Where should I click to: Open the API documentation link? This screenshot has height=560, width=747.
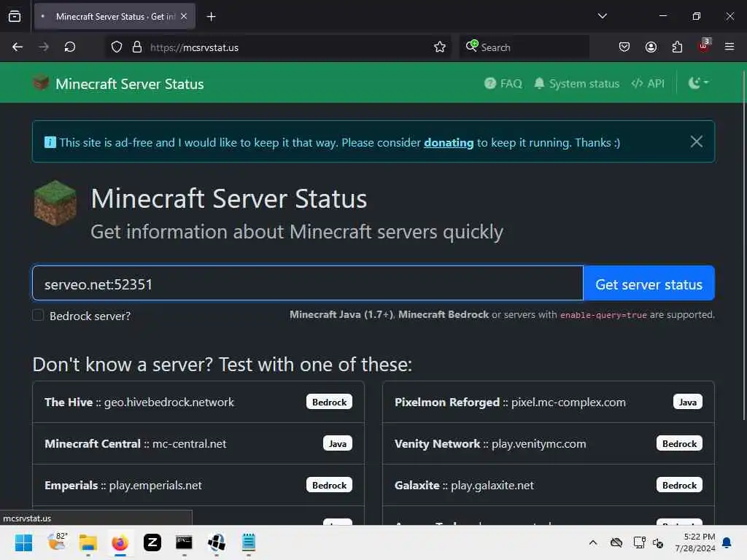648,83
